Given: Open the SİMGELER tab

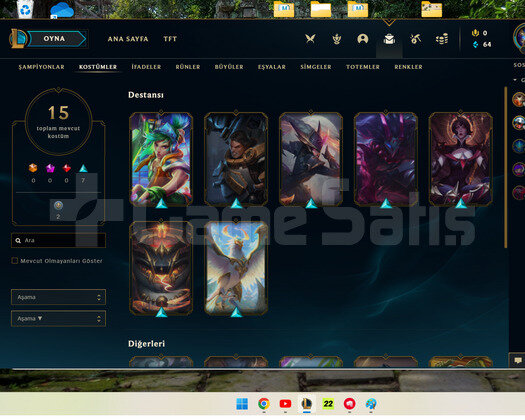Looking at the screenshot, I should (316, 67).
